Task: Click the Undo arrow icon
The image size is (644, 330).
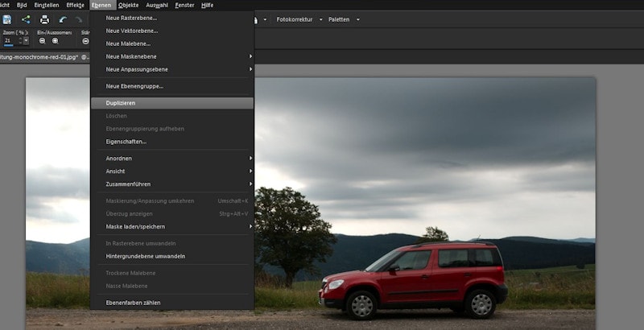Action: (x=63, y=19)
